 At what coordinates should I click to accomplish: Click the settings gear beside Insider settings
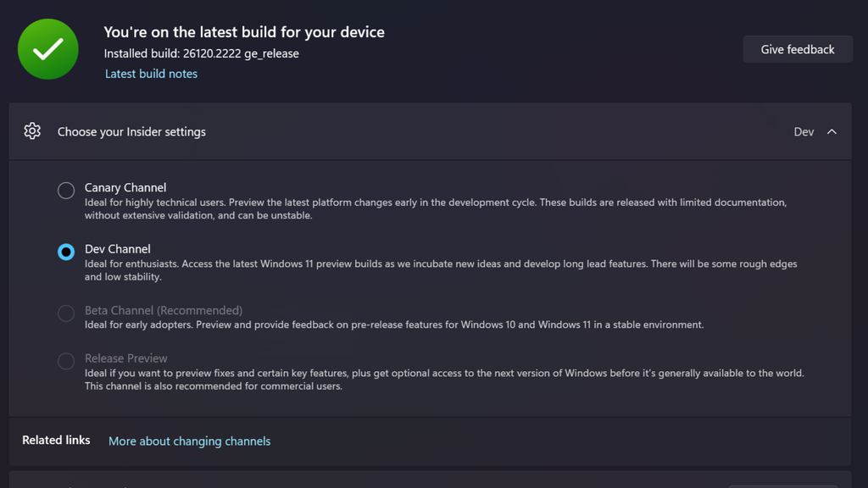pyautogui.click(x=32, y=131)
